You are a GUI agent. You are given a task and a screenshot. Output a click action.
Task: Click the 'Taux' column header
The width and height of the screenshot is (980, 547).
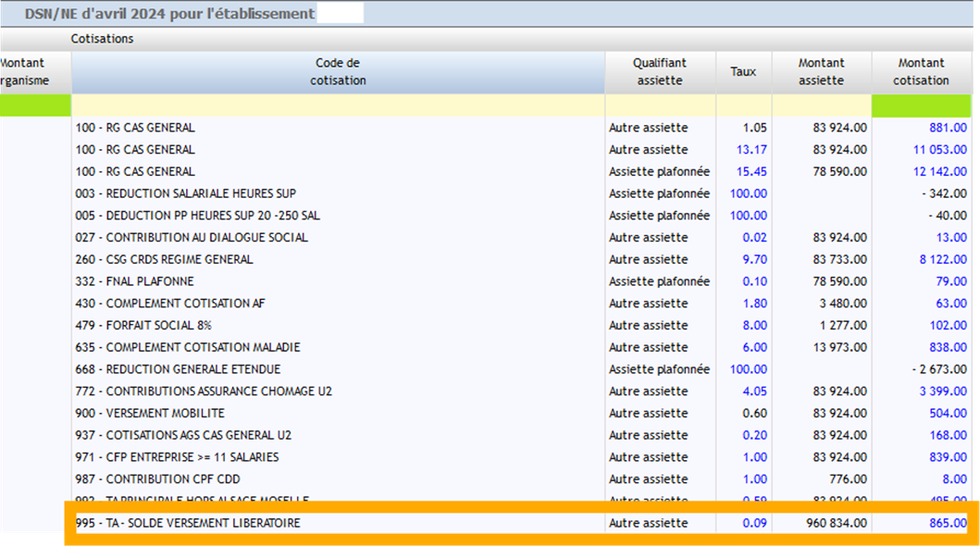click(743, 72)
